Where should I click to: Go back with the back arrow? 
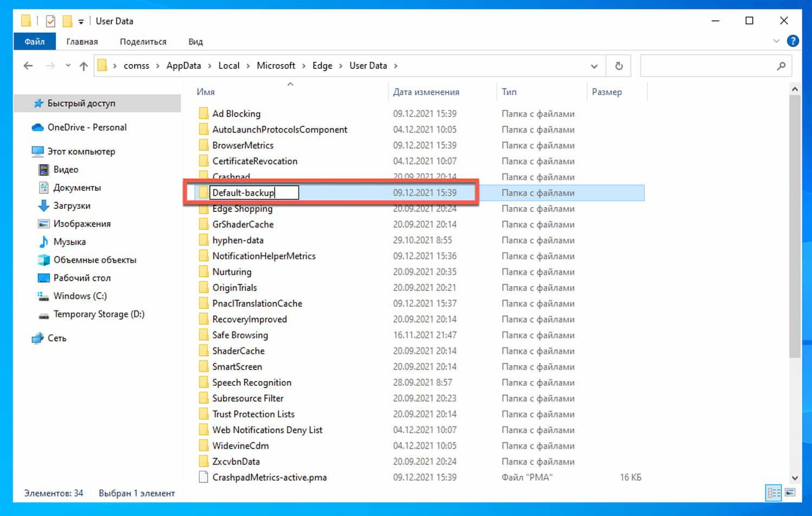point(28,66)
